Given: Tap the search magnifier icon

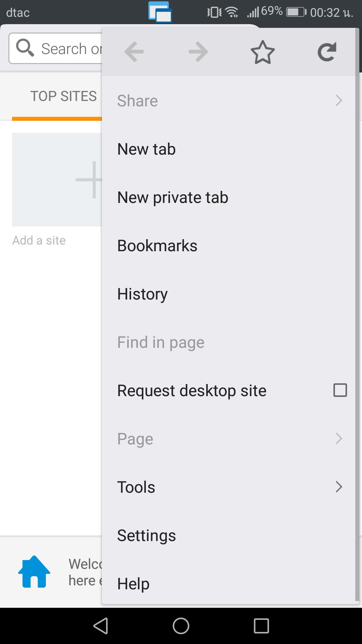Looking at the screenshot, I should (25, 48).
